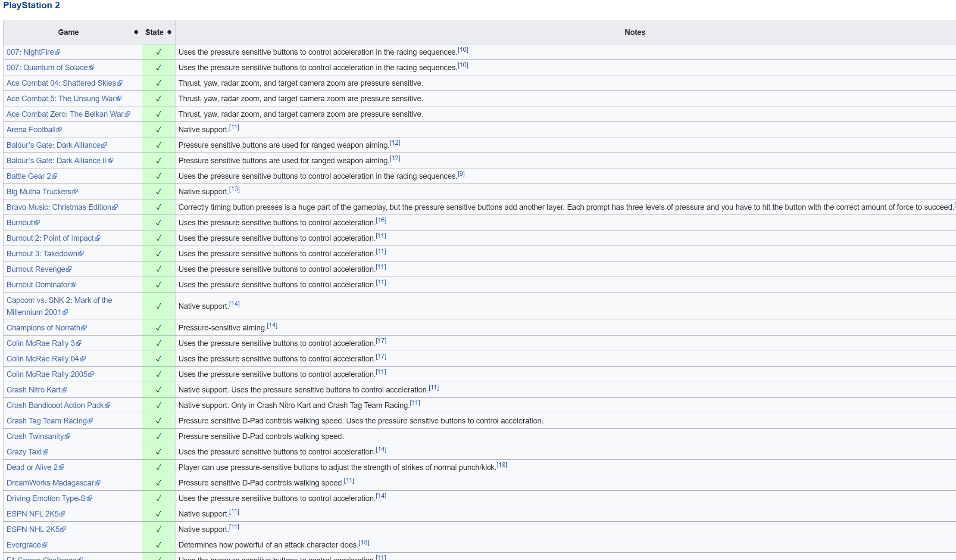This screenshot has width=956, height=560.
Task: Sort table by State column arrows
Action: coord(169,32)
